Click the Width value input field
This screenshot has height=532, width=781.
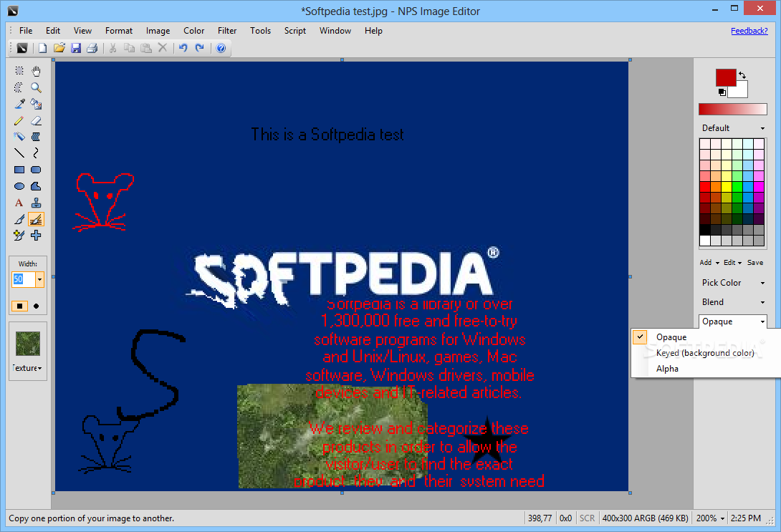[x=24, y=280]
